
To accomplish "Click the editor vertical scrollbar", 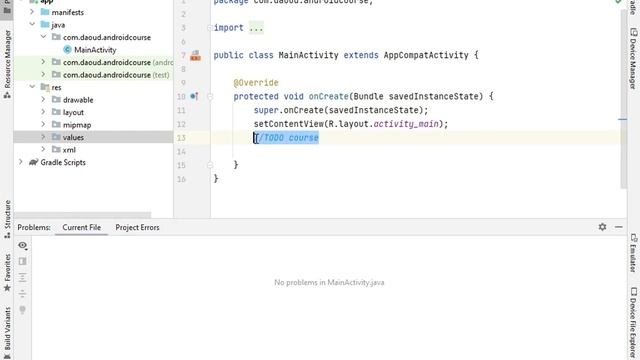I will (623, 98).
